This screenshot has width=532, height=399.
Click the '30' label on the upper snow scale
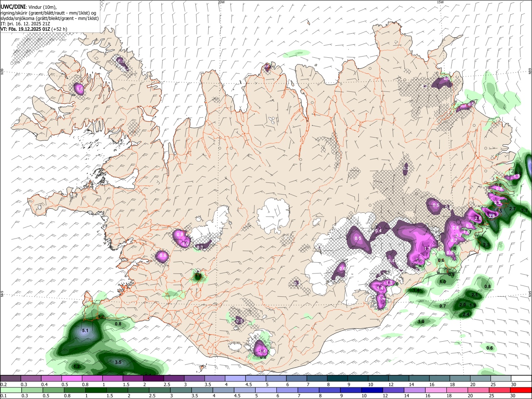coord(514,384)
